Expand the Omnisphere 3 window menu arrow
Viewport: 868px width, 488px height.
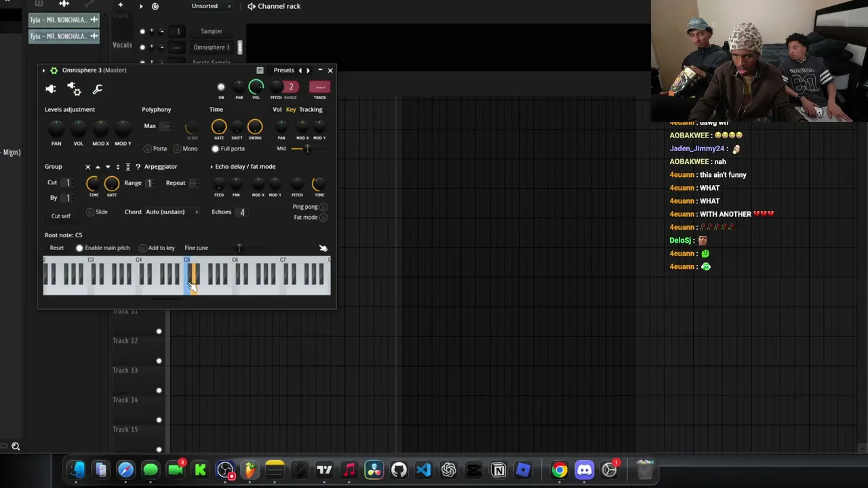pyautogui.click(x=44, y=70)
